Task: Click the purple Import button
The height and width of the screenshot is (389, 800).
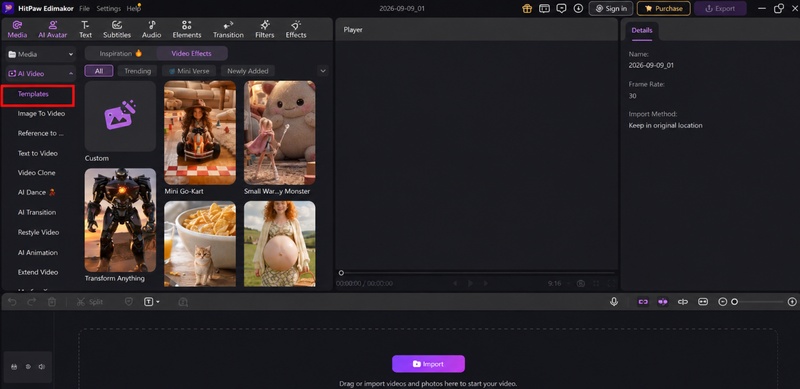Action: pos(428,364)
